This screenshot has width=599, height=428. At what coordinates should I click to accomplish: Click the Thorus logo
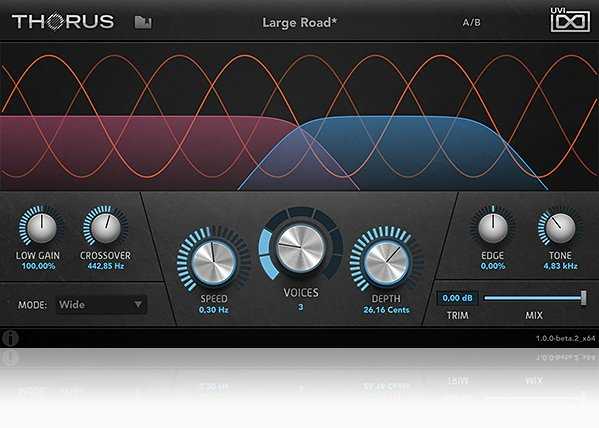tap(63, 21)
